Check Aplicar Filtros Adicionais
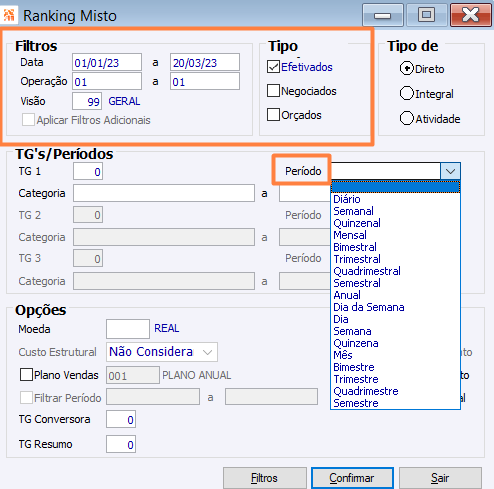 (28, 120)
